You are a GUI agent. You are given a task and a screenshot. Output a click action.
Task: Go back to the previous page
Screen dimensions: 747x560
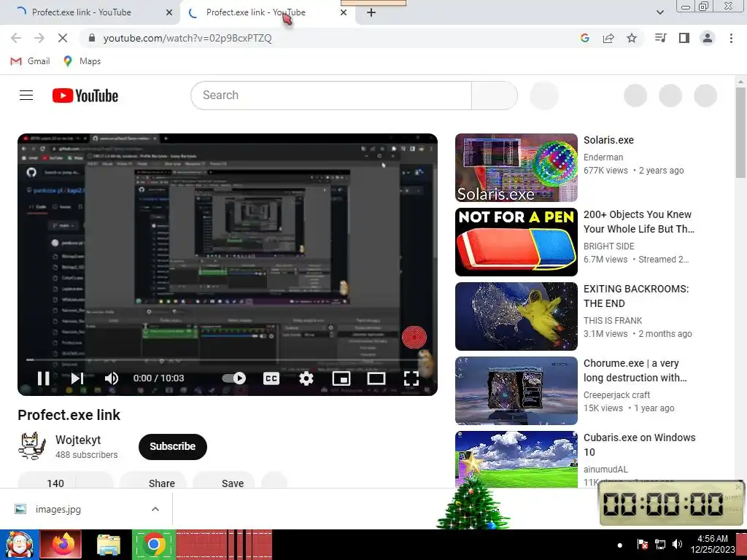point(16,38)
